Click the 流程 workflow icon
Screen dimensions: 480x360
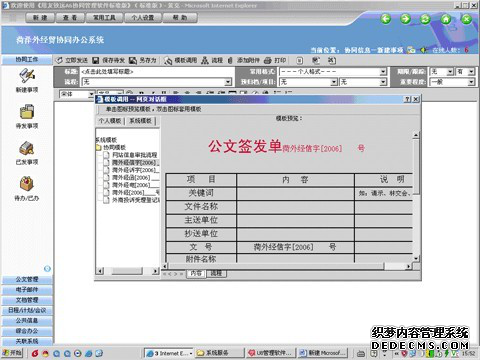pyautogui.click(x=205, y=60)
